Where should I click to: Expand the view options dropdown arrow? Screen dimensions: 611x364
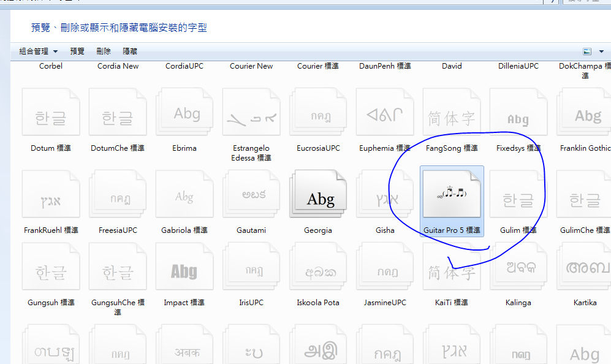601,51
